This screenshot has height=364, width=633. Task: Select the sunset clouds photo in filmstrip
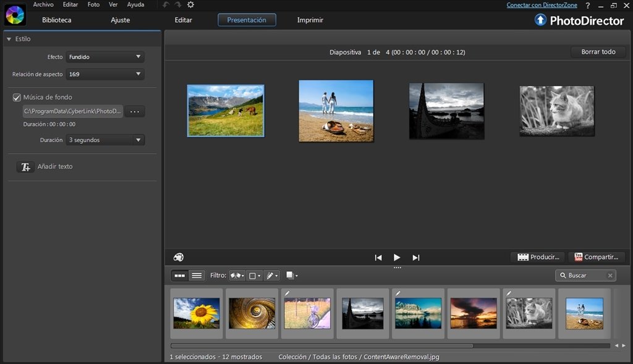(x=474, y=313)
